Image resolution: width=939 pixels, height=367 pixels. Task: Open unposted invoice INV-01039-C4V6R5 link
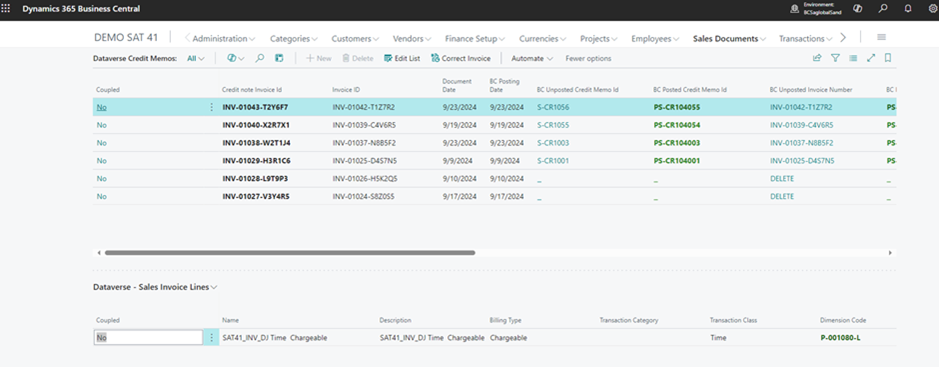pyautogui.click(x=801, y=125)
